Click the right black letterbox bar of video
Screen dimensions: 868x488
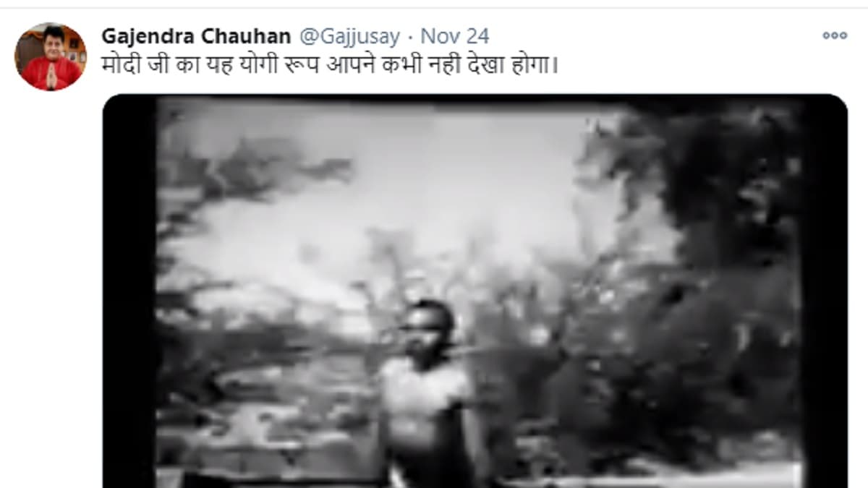pyautogui.click(x=824, y=291)
